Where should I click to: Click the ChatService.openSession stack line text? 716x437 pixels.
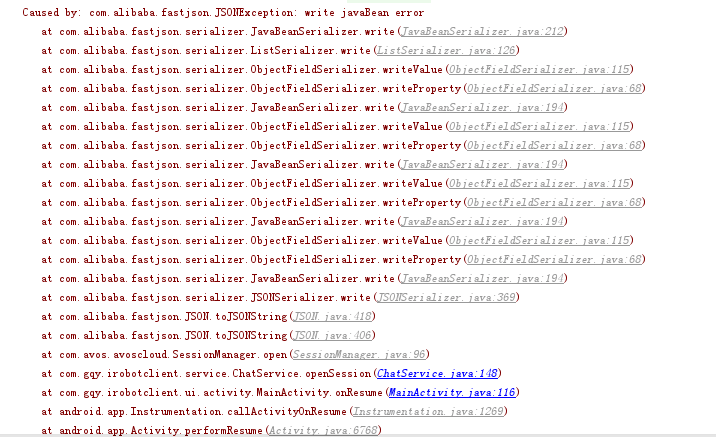coord(271,374)
